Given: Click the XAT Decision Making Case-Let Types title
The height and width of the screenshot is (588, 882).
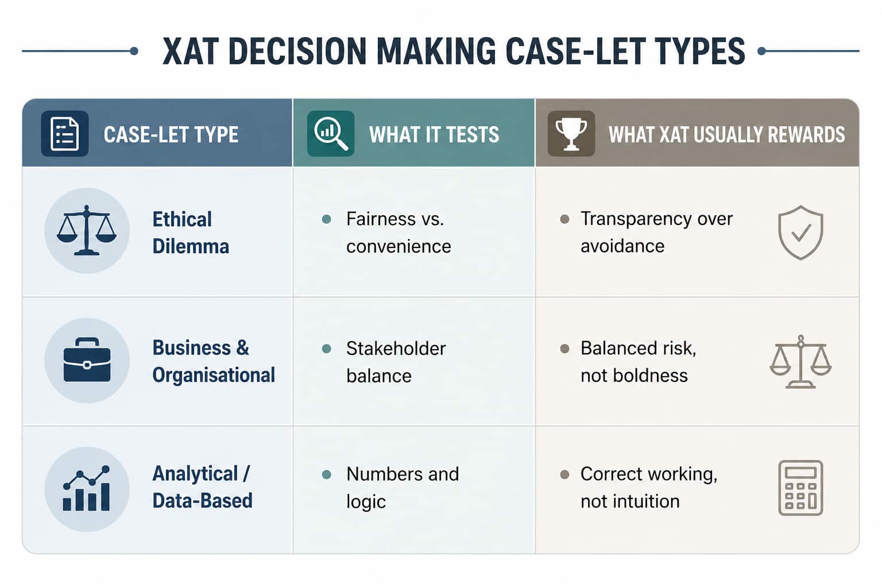Looking at the screenshot, I should click(454, 51).
